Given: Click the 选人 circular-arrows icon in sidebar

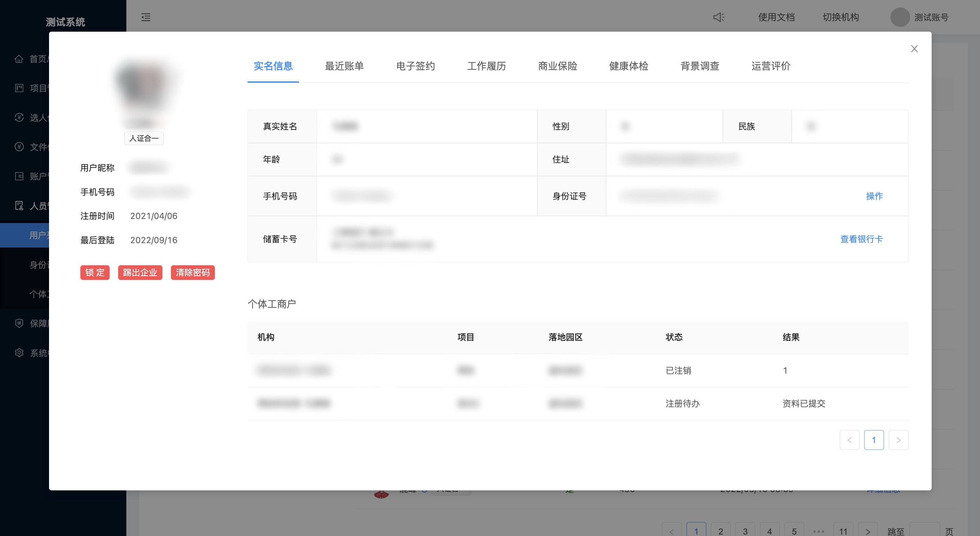Looking at the screenshot, I should click(x=19, y=117).
